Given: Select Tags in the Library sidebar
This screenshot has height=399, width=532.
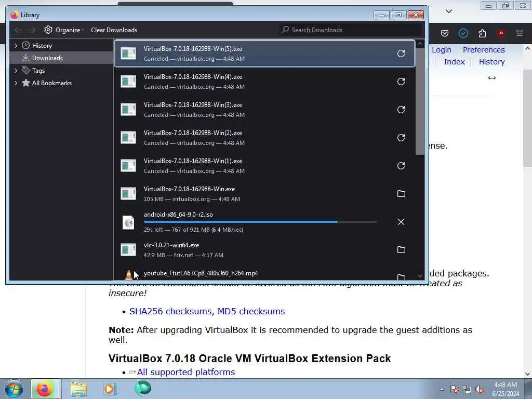Looking at the screenshot, I should click(x=38, y=71).
